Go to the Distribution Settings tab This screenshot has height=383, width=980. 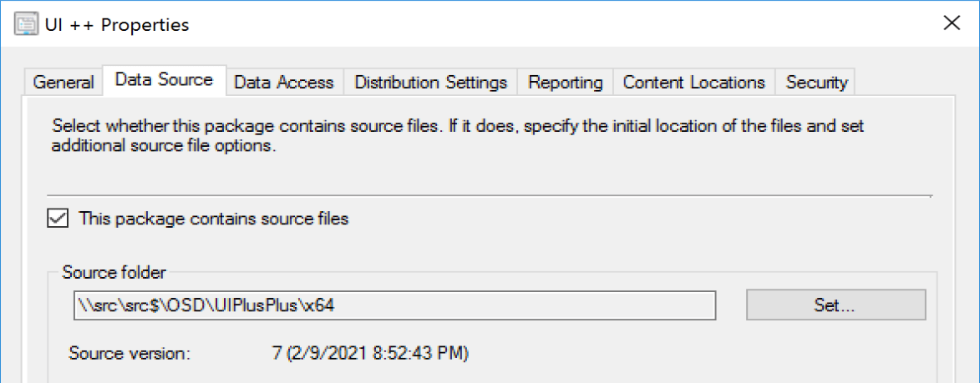[x=430, y=83]
